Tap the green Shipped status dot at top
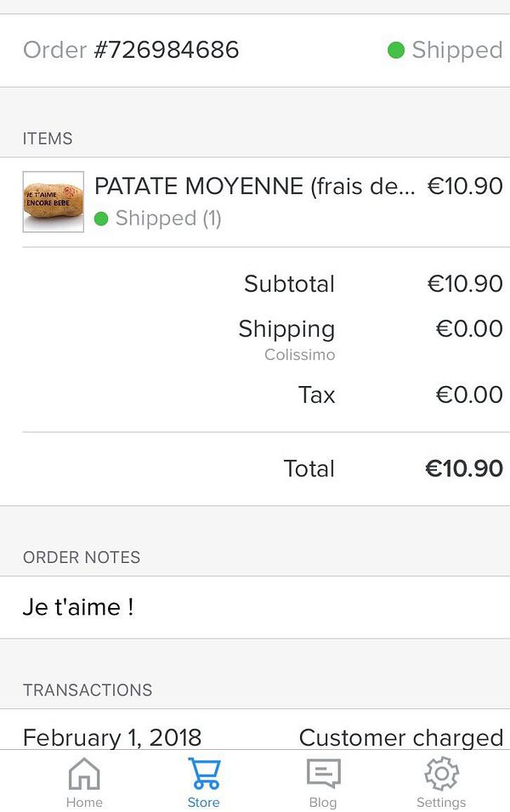This screenshot has height=812, width=510. coord(395,50)
